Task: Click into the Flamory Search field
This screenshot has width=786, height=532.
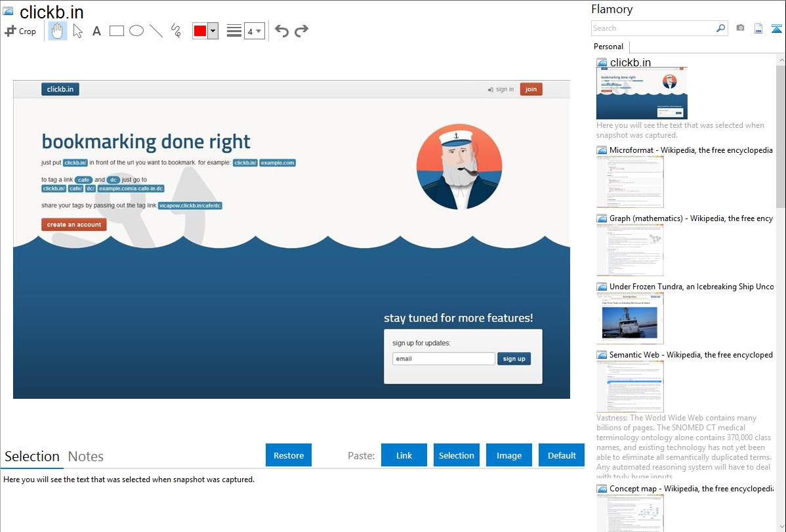Action: tap(653, 28)
